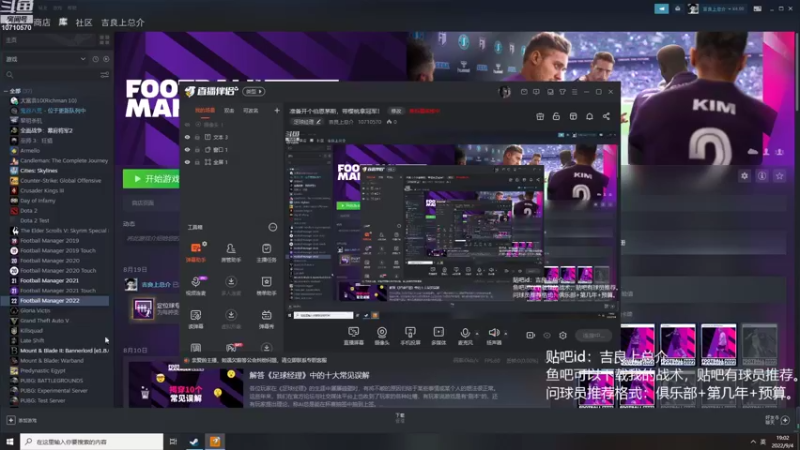
Task: Toggle preview eye icon beside settings gear
Action: pyautogui.click(x=547, y=335)
